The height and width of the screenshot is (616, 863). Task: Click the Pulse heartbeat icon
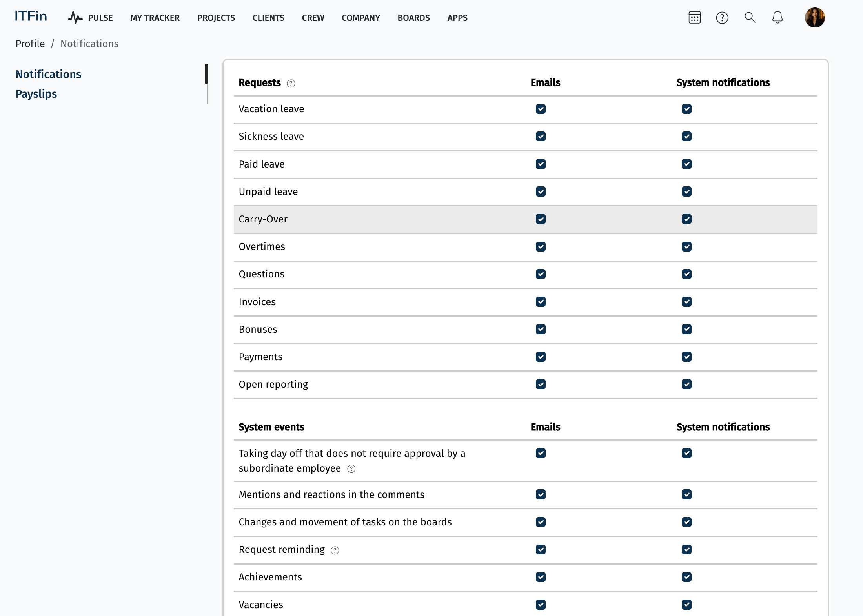tap(75, 18)
